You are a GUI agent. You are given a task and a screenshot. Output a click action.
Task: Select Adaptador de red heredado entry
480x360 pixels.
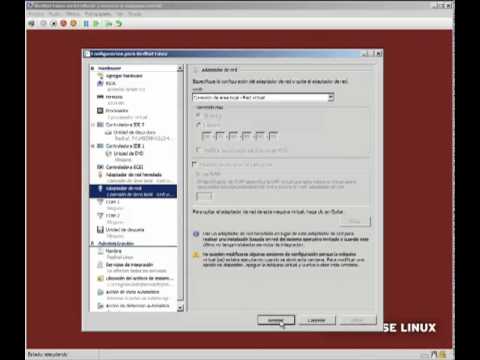tap(133, 175)
